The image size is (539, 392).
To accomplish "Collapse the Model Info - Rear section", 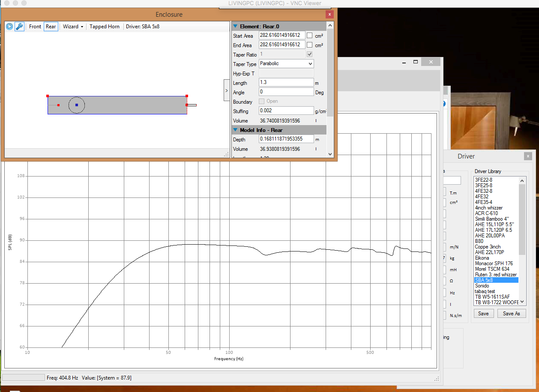I will tap(235, 130).
